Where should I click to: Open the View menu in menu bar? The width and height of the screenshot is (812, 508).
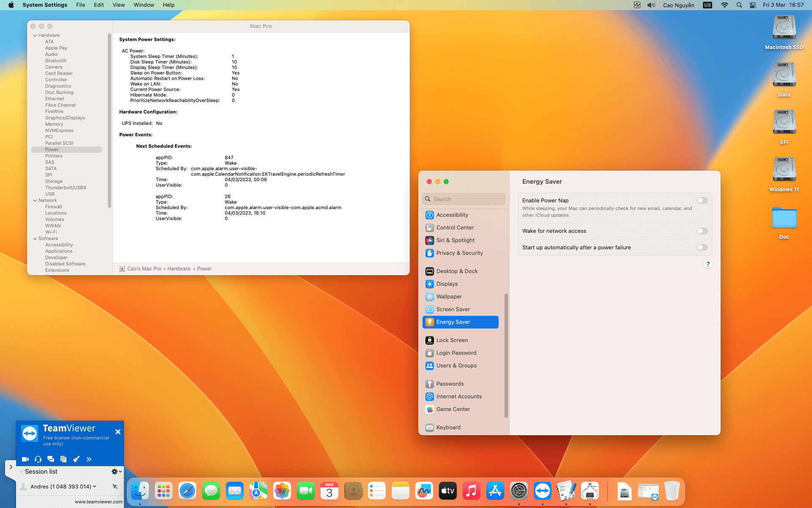pyautogui.click(x=118, y=5)
